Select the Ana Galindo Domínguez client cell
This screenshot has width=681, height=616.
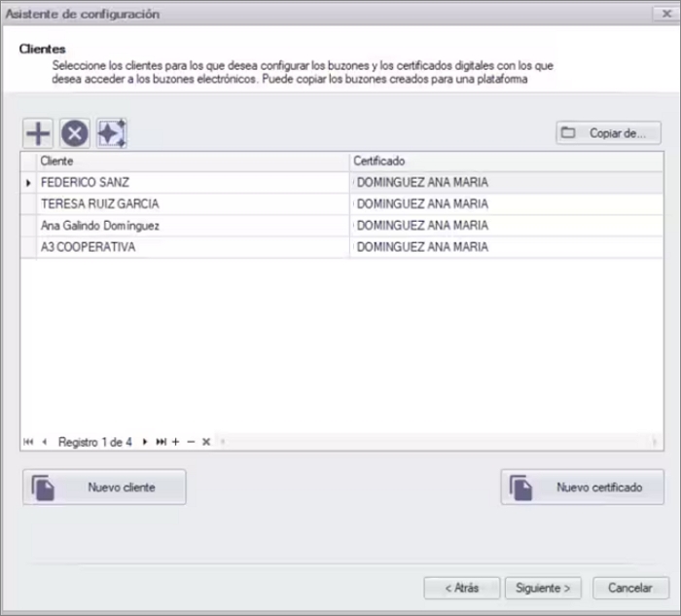point(194,226)
